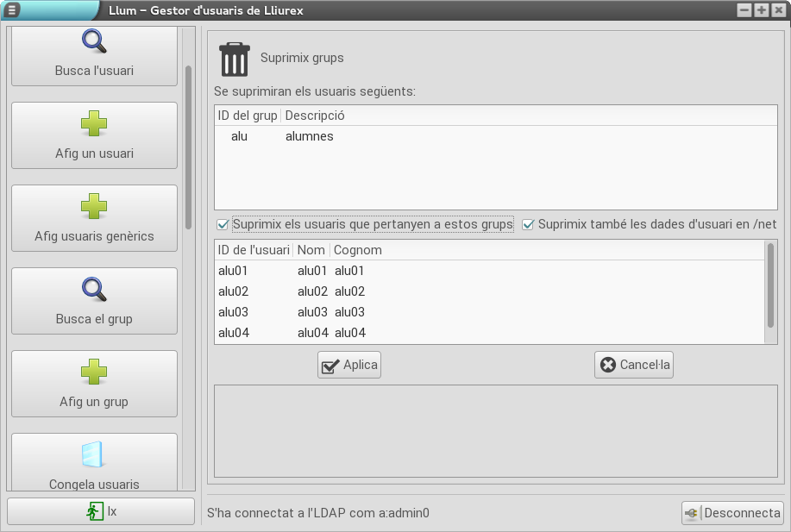Screen dimensions: 791x532
Task: Click the sidebar vertical scrollbar
Action: [188, 147]
